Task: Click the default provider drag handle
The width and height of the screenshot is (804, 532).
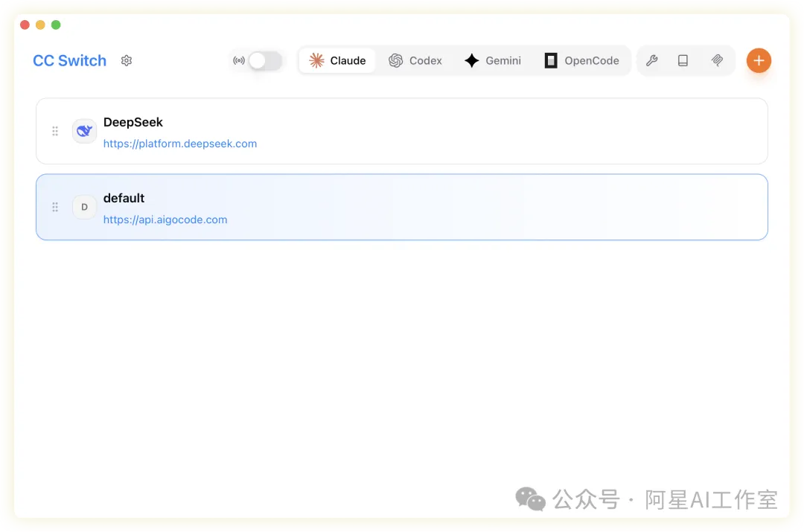Action: coord(55,207)
